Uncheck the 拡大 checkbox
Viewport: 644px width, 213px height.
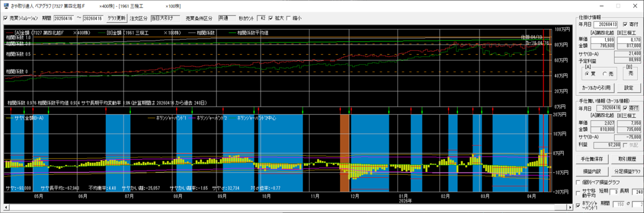271,19
